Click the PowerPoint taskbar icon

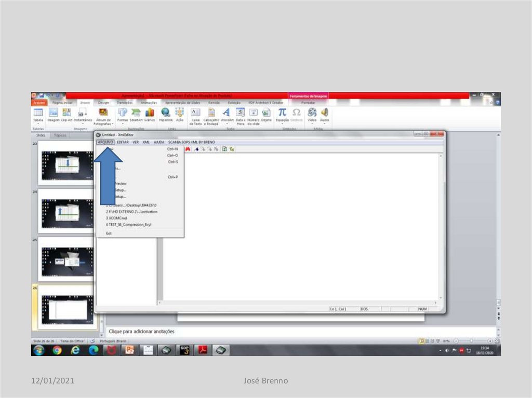tap(130, 350)
